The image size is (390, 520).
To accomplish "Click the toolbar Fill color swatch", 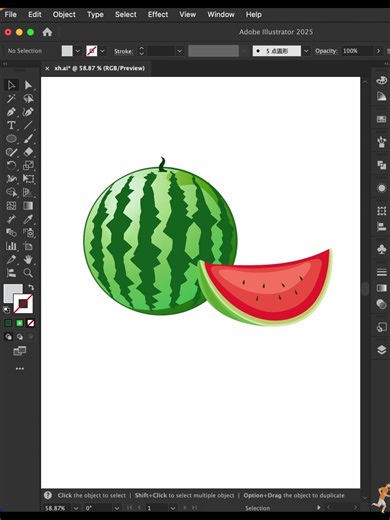I will tap(13, 293).
